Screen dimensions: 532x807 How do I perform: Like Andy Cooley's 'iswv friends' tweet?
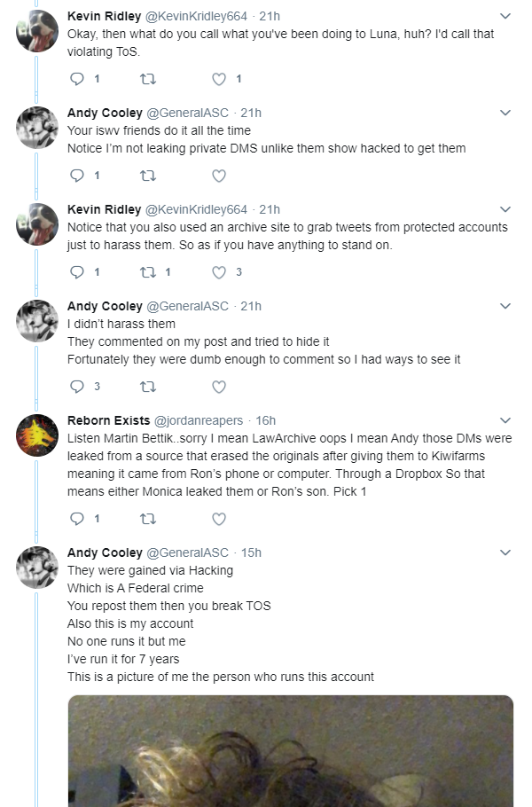[219, 176]
